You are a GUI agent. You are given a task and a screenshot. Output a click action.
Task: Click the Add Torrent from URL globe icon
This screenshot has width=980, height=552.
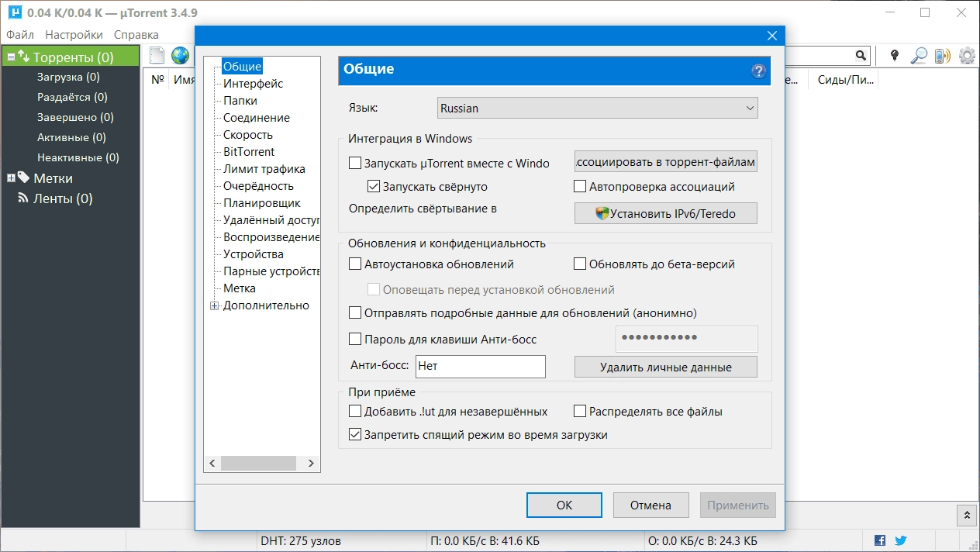(180, 56)
